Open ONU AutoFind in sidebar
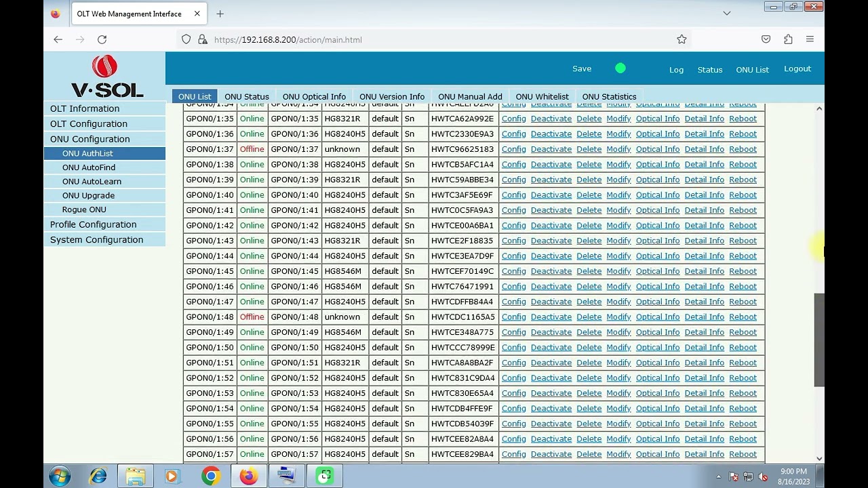 [104, 167]
